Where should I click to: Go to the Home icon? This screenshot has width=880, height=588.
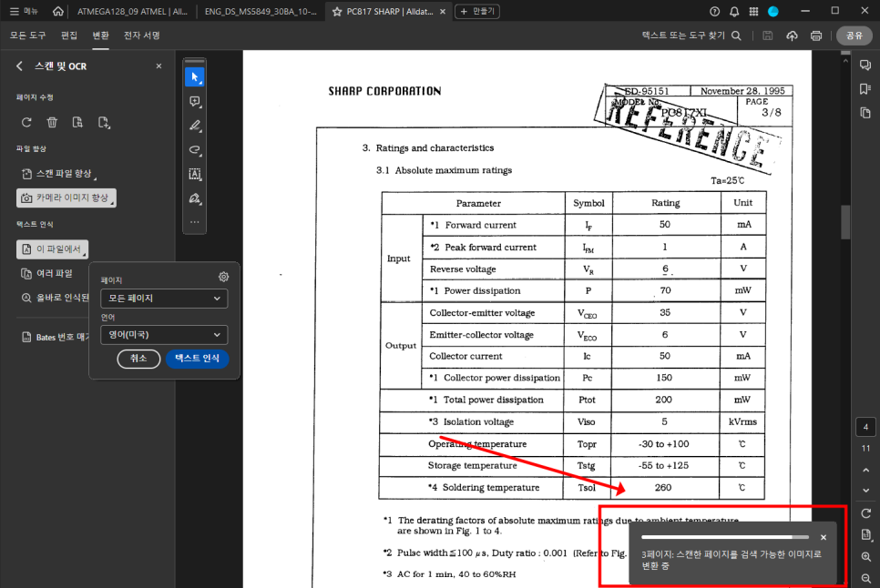click(x=57, y=11)
